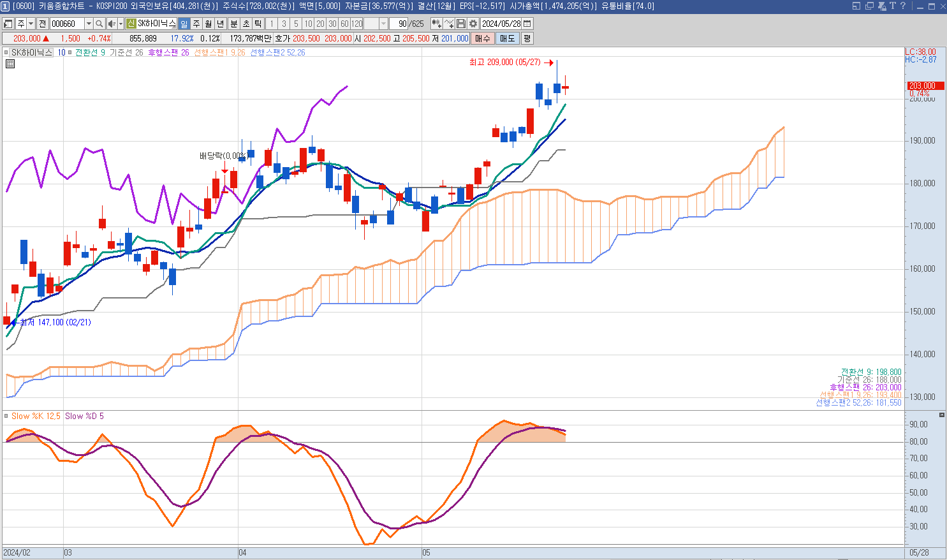Choose the 60 interval button
The width and height of the screenshot is (947, 560).
344,24
